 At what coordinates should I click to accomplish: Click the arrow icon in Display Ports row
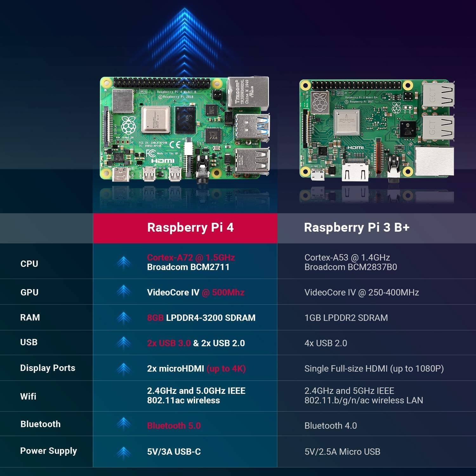123,368
